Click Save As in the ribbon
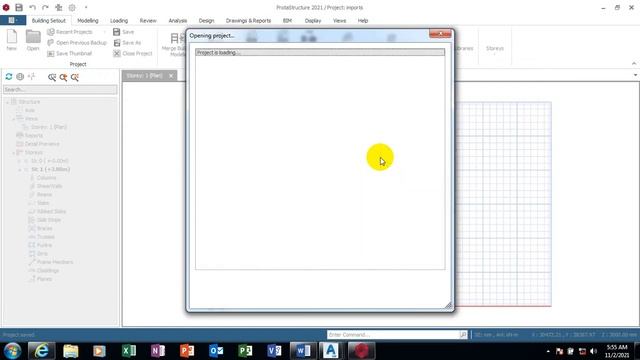 pyautogui.click(x=127, y=42)
